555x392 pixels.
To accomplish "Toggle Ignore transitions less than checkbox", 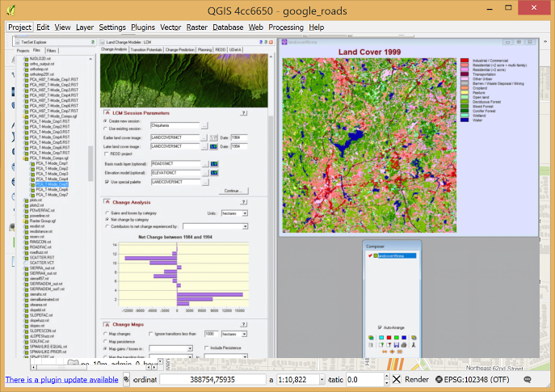I will click(x=151, y=334).
